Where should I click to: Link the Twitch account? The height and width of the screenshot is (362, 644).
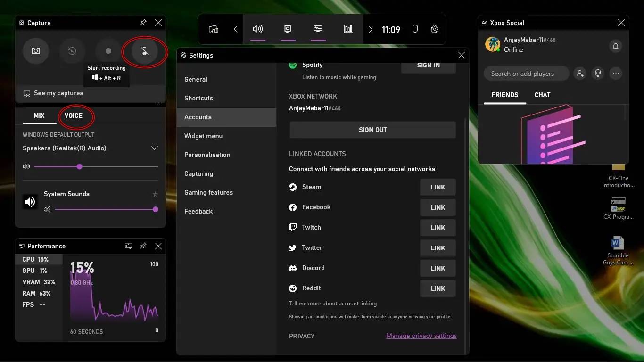pos(438,228)
